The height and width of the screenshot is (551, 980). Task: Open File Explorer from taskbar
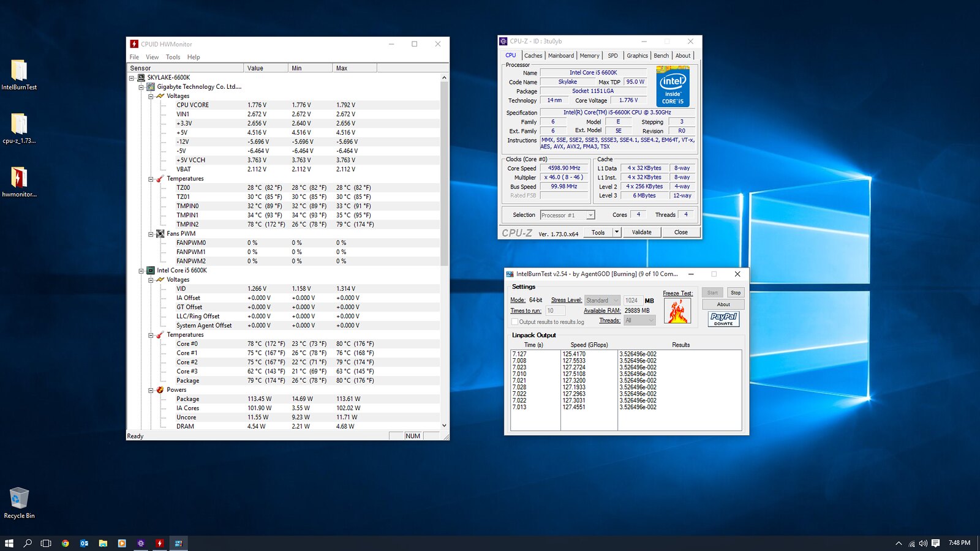pos(103,543)
